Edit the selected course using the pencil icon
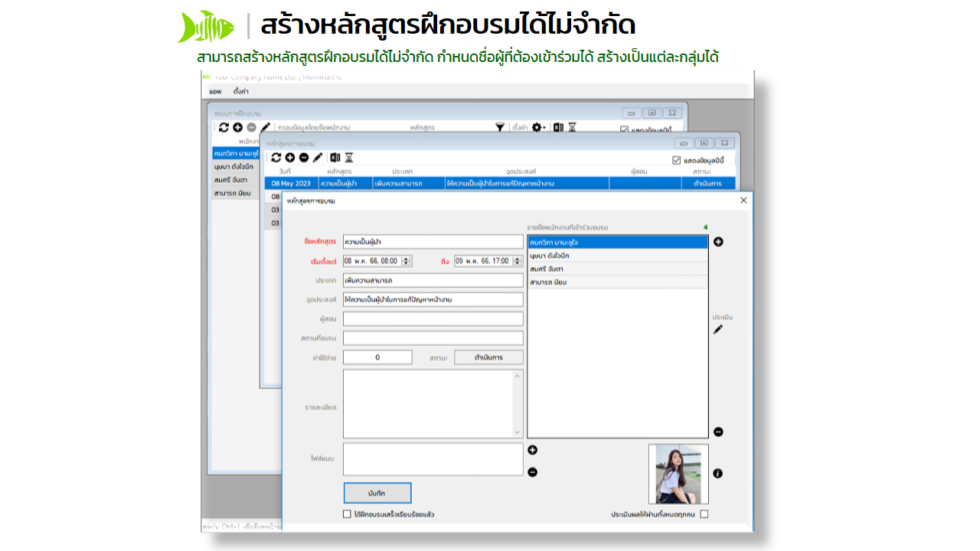The width and height of the screenshot is (980, 551). 318,157
